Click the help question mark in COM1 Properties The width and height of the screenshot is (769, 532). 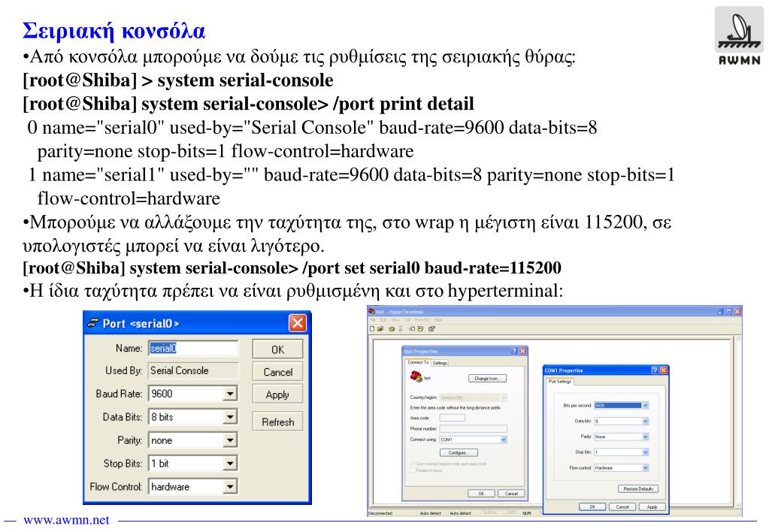(655, 370)
